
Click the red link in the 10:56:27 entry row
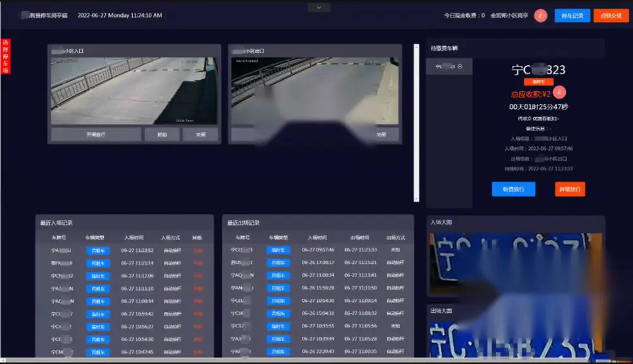[x=197, y=327]
